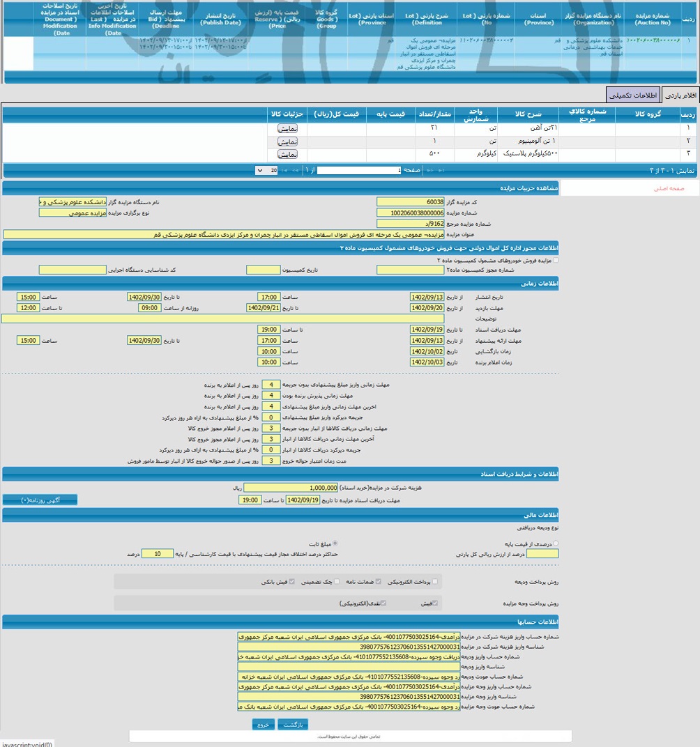Select درصدی از قیمت پایه radio option
This screenshot has height=747, width=700.
click(x=555, y=543)
